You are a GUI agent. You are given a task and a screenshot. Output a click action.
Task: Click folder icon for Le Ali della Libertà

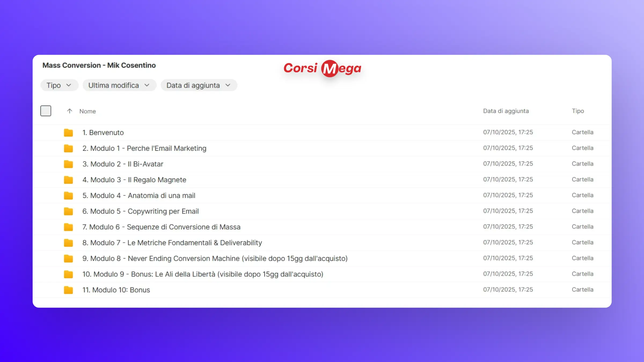coord(68,274)
